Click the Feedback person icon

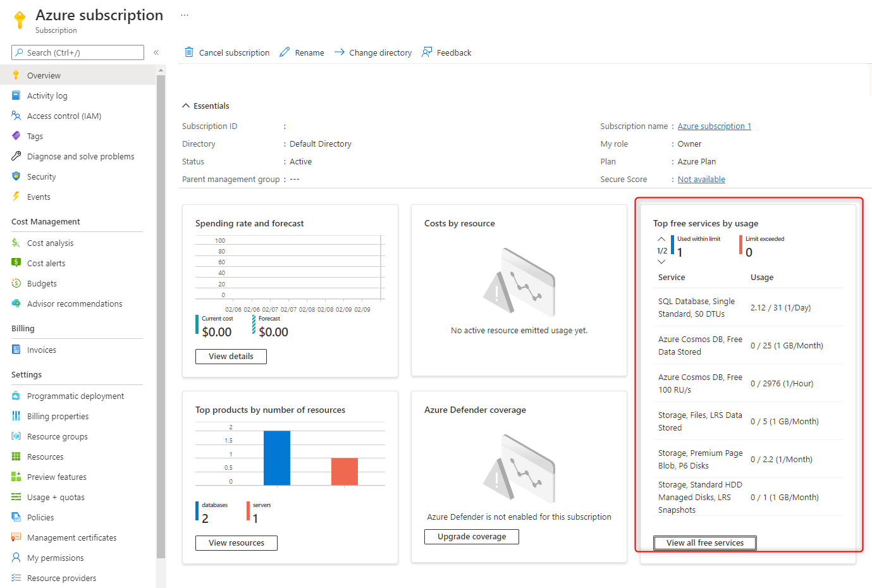(427, 52)
